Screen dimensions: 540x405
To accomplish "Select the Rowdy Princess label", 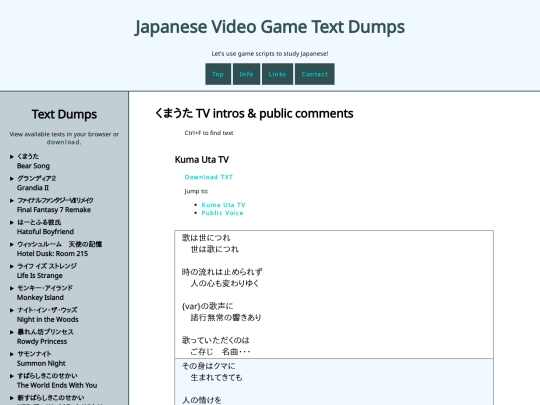I will (x=42, y=342).
